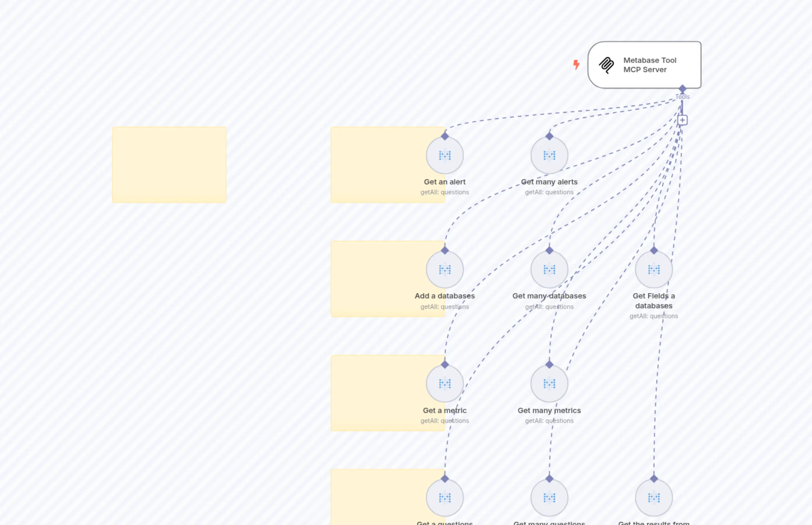Select the 'Get a questions' node icon
The image size is (812, 525).
click(445, 497)
